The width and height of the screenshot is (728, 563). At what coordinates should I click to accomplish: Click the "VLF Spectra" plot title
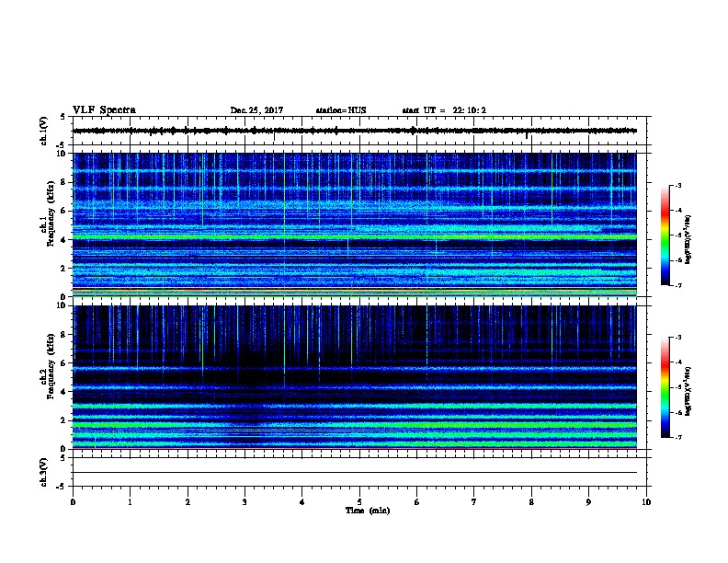104,110
